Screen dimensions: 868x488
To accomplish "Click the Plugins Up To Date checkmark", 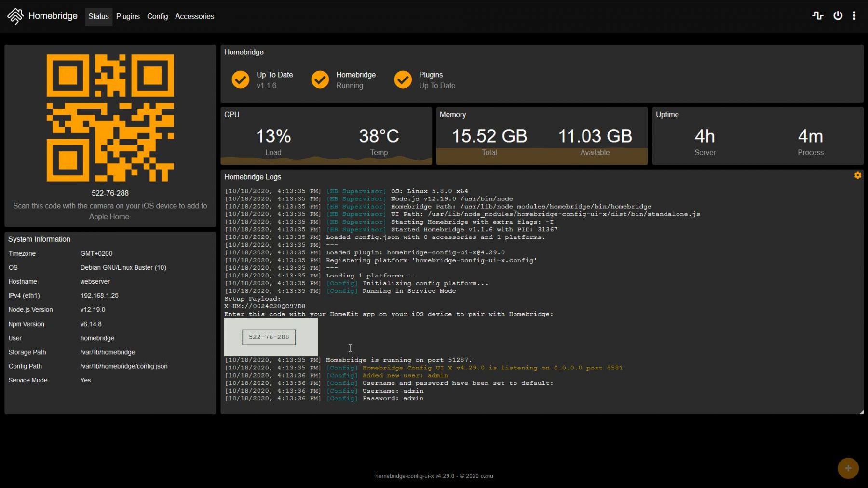I will (403, 80).
